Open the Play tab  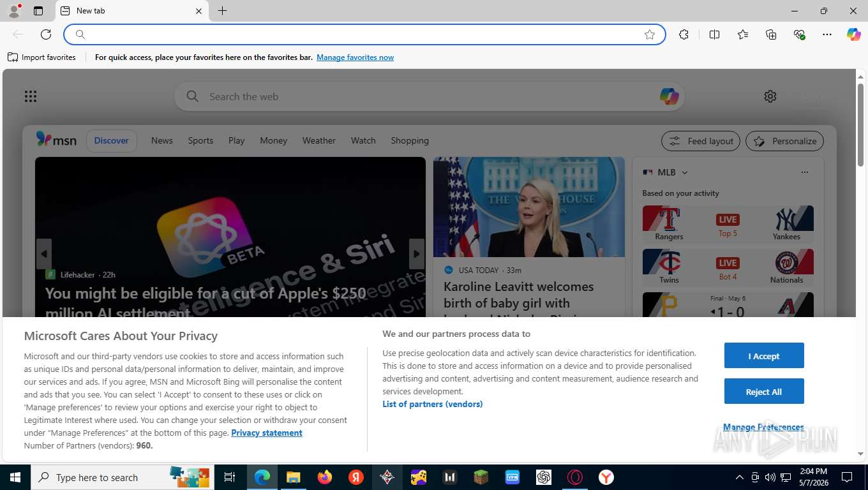tap(237, 140)
